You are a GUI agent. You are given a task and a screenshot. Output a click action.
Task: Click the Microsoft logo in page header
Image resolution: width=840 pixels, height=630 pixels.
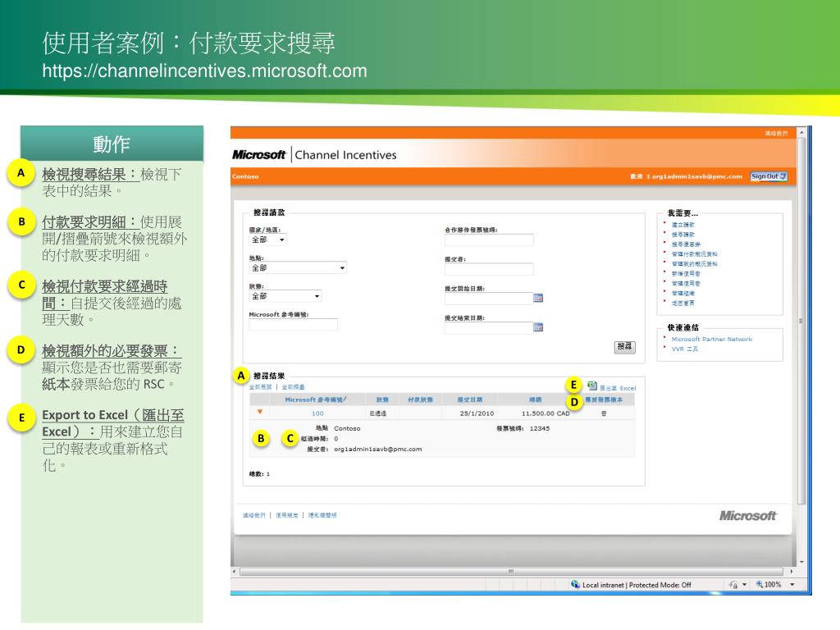(x=258, y=155)
